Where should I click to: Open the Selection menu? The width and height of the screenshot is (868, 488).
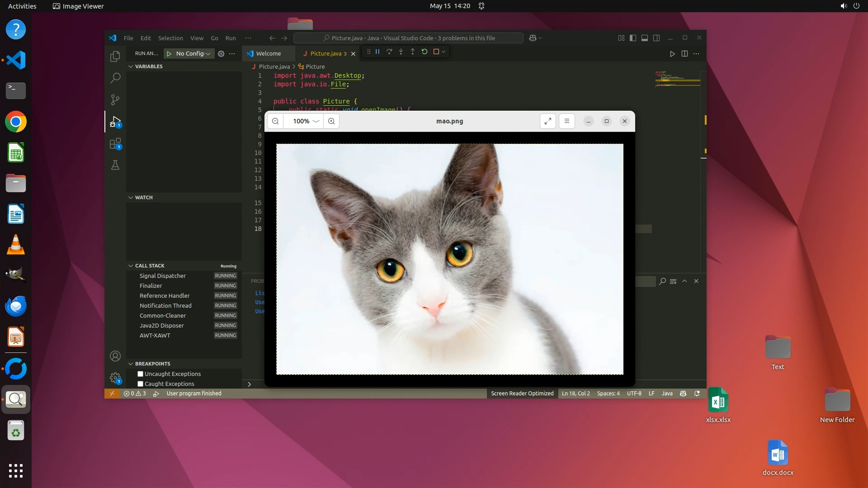pyautogui.click(x=170, y=38)
